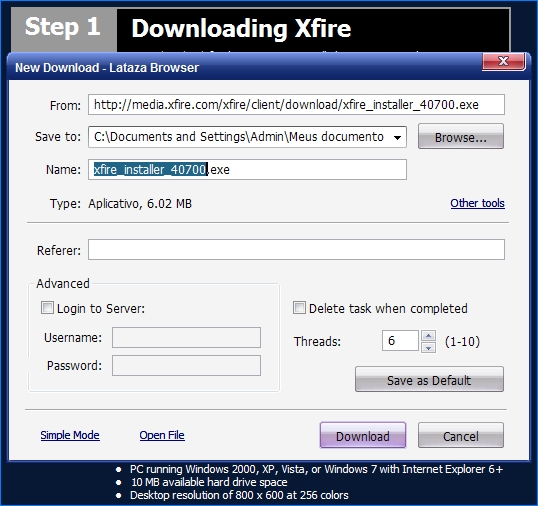
Task: Enable the Login to Server checkbox
Action: click(x=47, y=308)
